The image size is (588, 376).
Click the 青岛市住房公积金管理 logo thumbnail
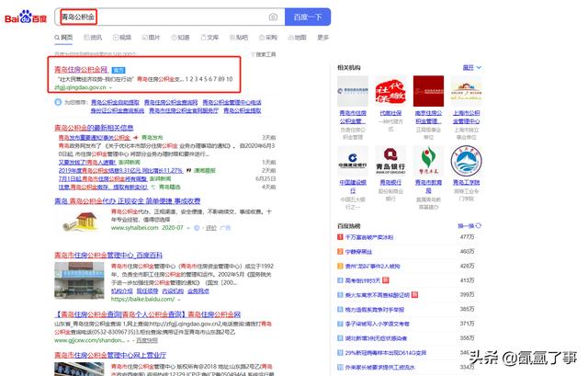point(353,91)
